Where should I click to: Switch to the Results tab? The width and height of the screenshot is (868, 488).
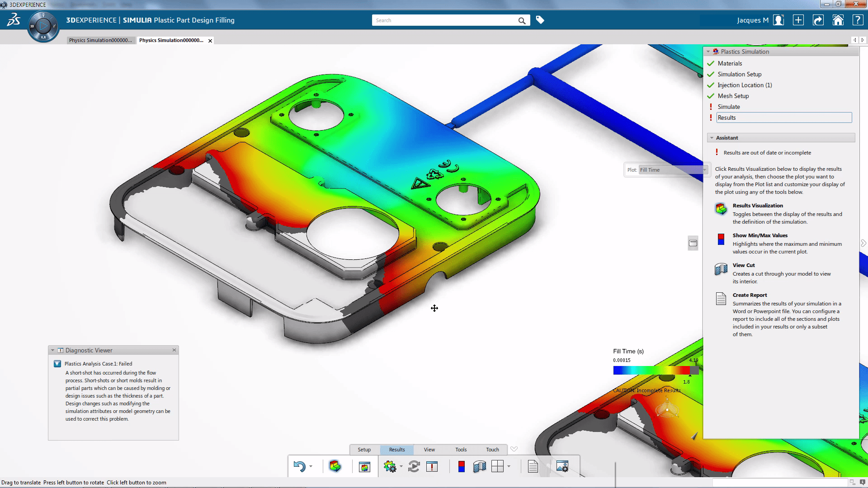[396, 449]
